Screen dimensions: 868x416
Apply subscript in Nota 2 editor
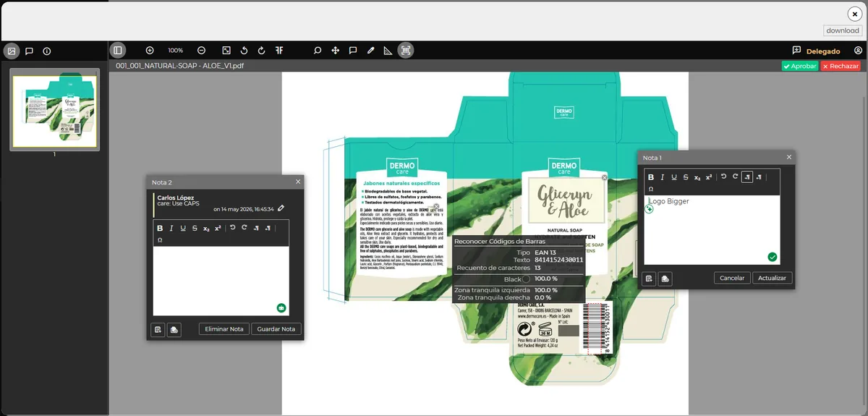206,229
